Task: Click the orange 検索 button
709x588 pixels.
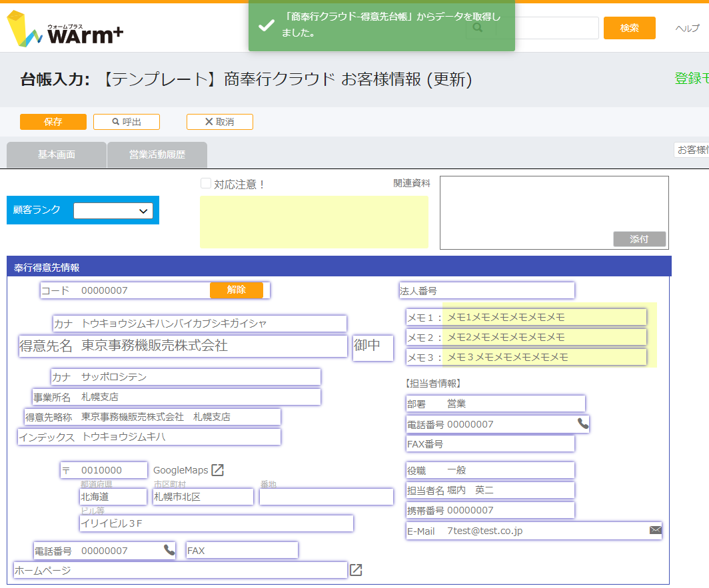Action: [x=630, y=28]
